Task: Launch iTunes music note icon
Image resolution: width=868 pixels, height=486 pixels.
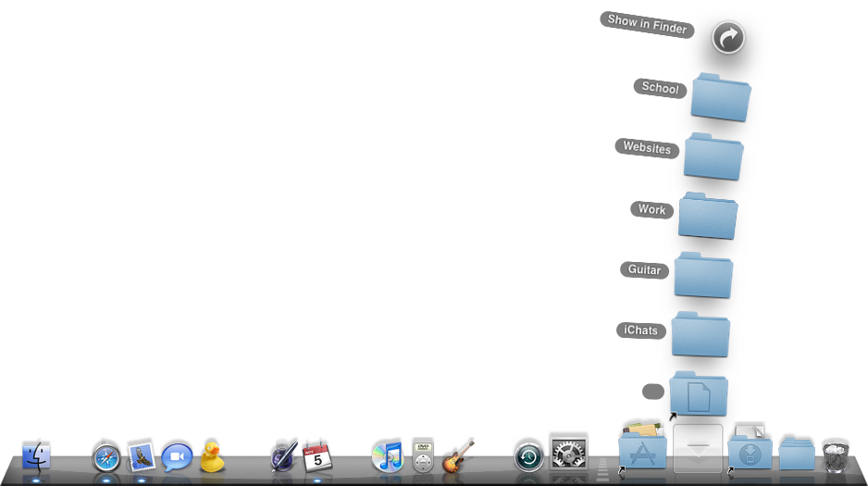Action: click(x=388, y=456)
